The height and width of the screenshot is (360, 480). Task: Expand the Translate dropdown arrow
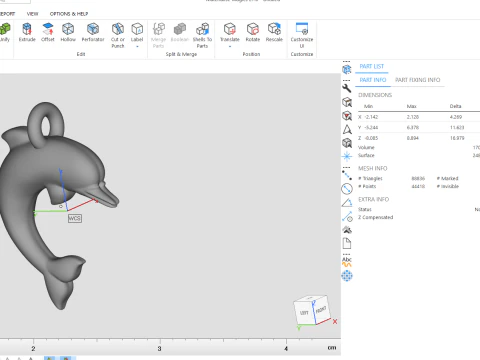pyautogui.click(x=230, y=47)
